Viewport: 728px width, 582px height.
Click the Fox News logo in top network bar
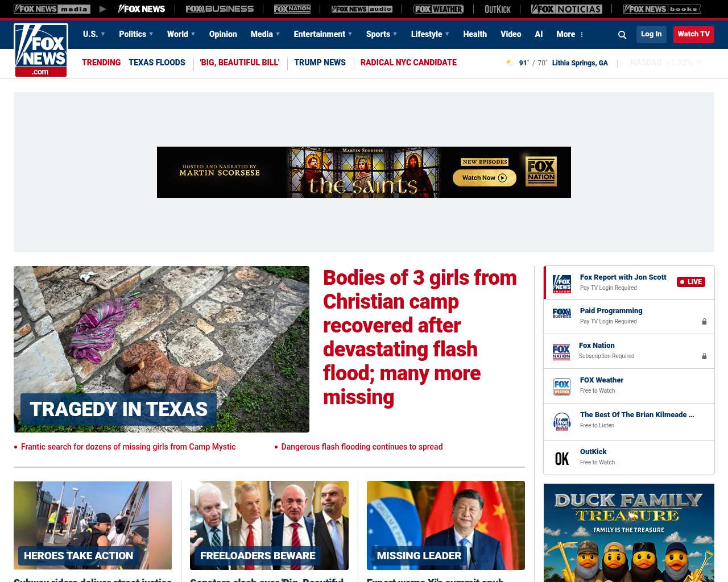tap(141, 9)
